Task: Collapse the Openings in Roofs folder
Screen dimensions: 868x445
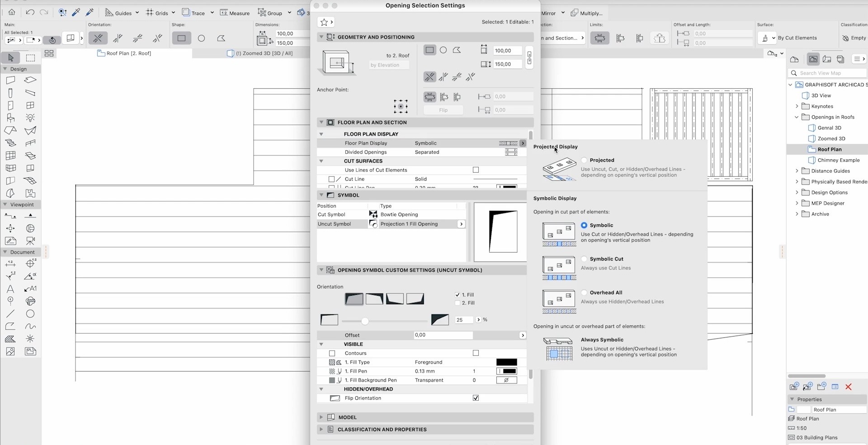Action: click(x=797, y=117)
